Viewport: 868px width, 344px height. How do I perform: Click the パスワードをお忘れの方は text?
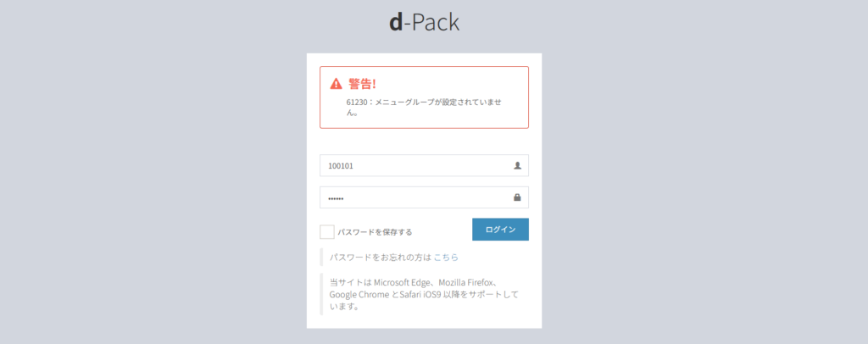380,257
